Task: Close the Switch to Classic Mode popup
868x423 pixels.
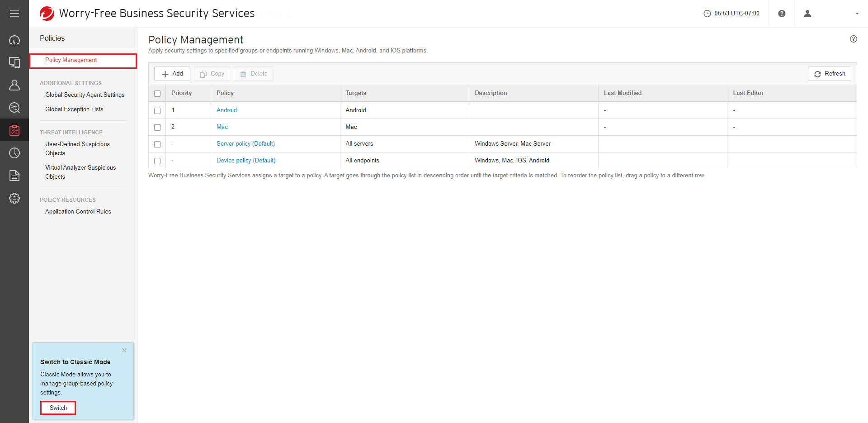Action: tap(124, 350)
